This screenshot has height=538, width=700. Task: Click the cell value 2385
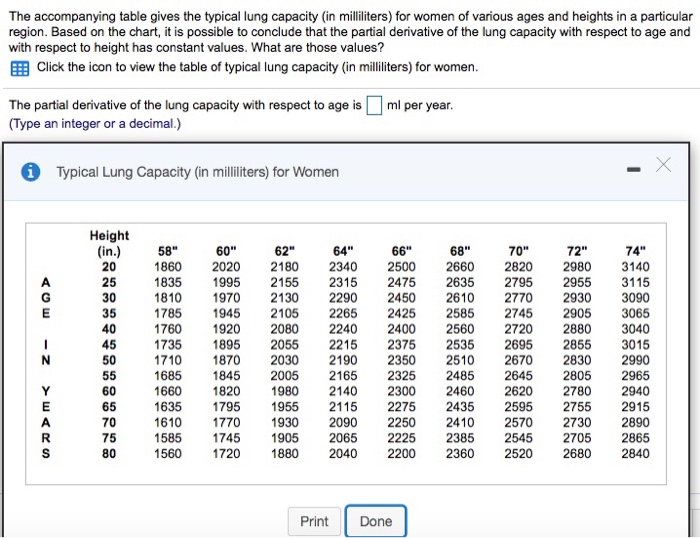coord(460,438)
